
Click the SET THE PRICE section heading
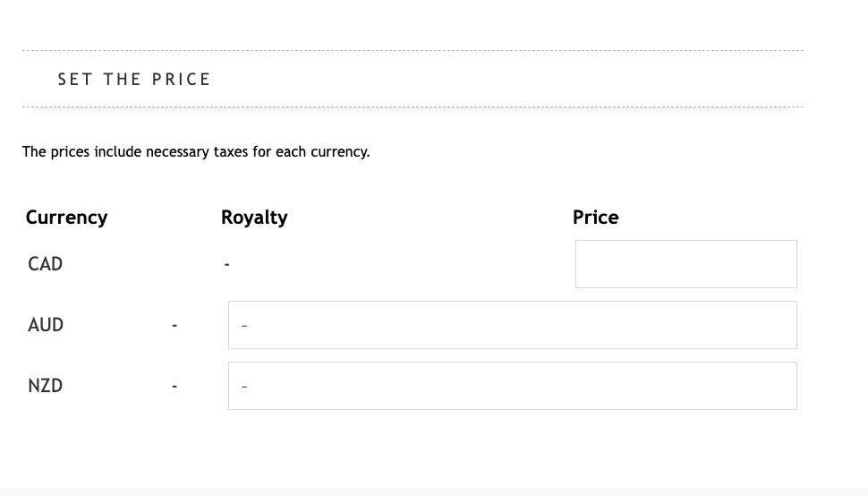134,80
